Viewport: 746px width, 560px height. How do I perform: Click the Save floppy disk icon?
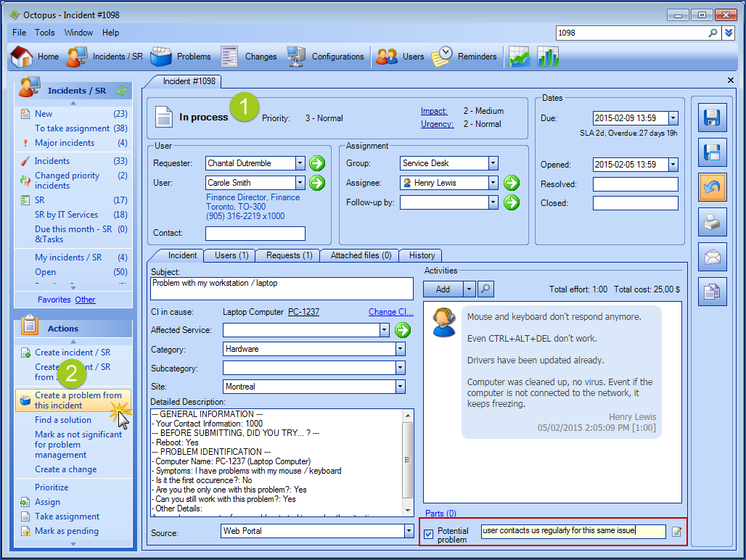(712, 118)
